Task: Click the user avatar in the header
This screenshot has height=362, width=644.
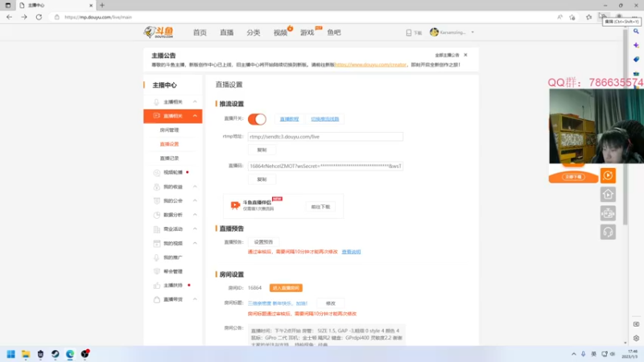Action: point(434,32)
